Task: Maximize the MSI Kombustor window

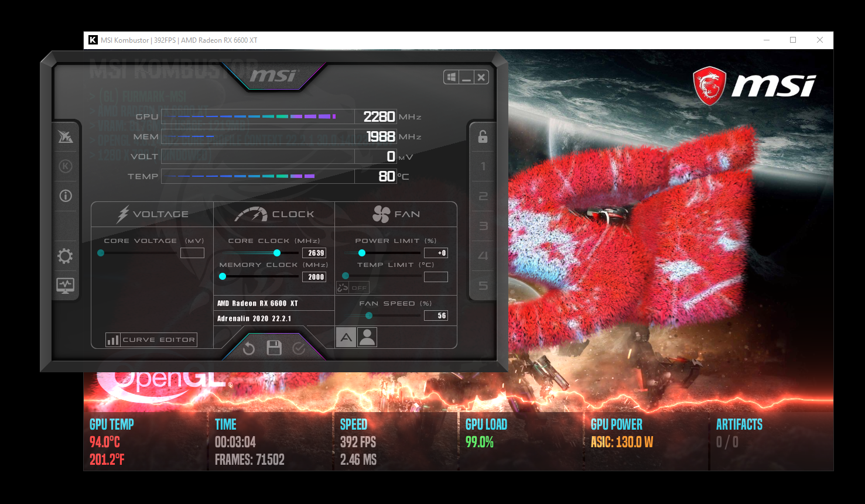Action: (x=793, y=40)
